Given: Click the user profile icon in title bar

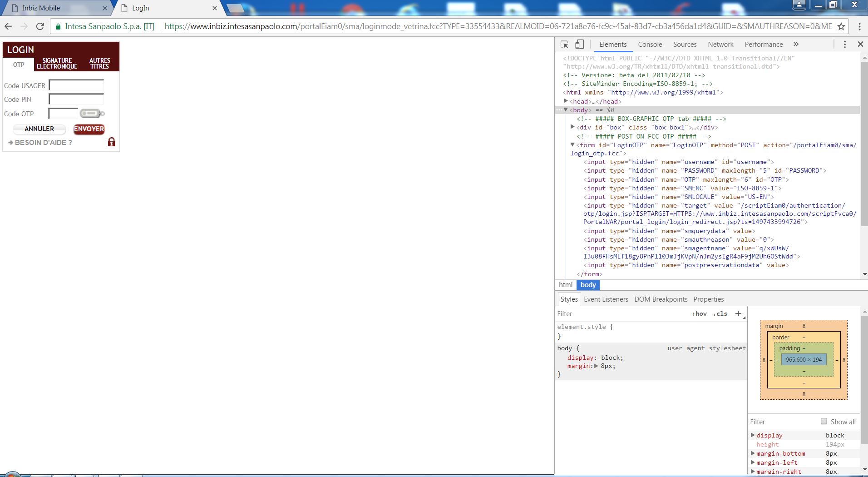Looking at the screenshot, I should point(799,5).
